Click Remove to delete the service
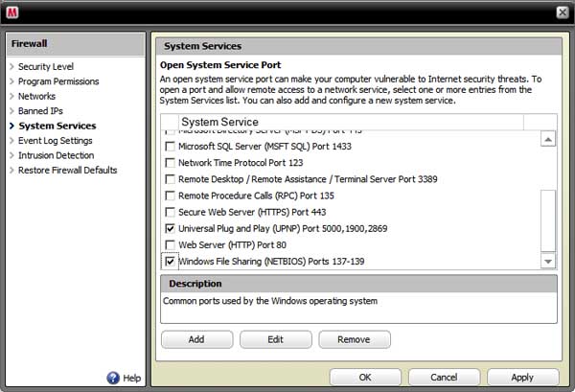The image size is (575, 392). [354, 339]
